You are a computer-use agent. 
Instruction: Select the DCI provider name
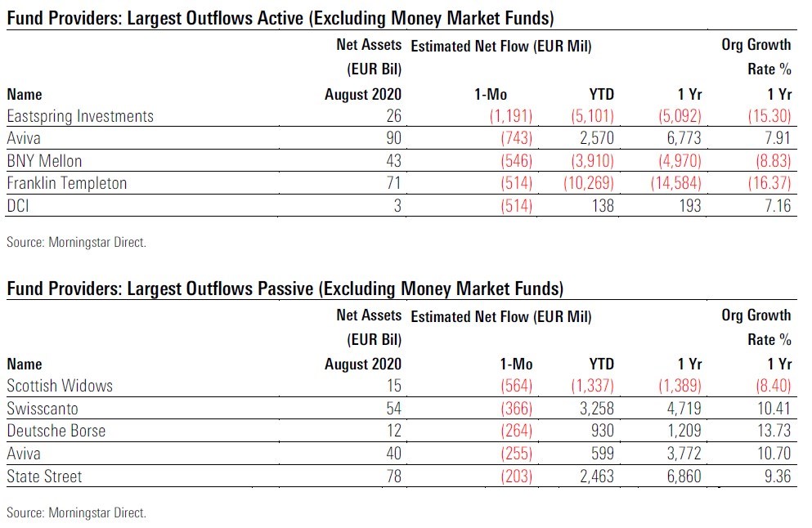18,205
